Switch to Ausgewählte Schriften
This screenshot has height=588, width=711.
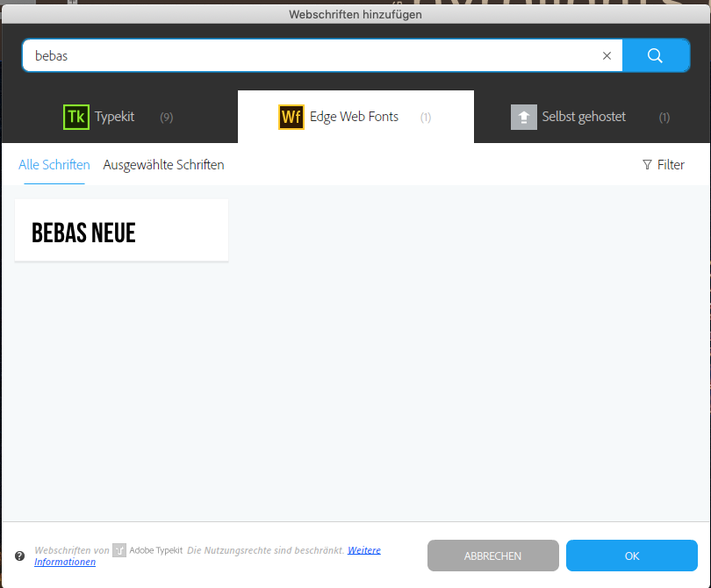tap(163, 165)
